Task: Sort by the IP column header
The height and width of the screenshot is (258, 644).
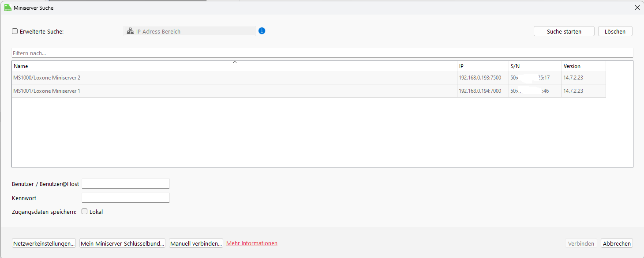Action: (x=483, y=66)
